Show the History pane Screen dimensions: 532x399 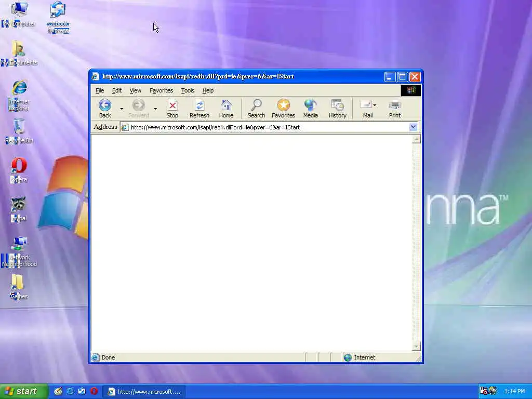coord(338,109)
